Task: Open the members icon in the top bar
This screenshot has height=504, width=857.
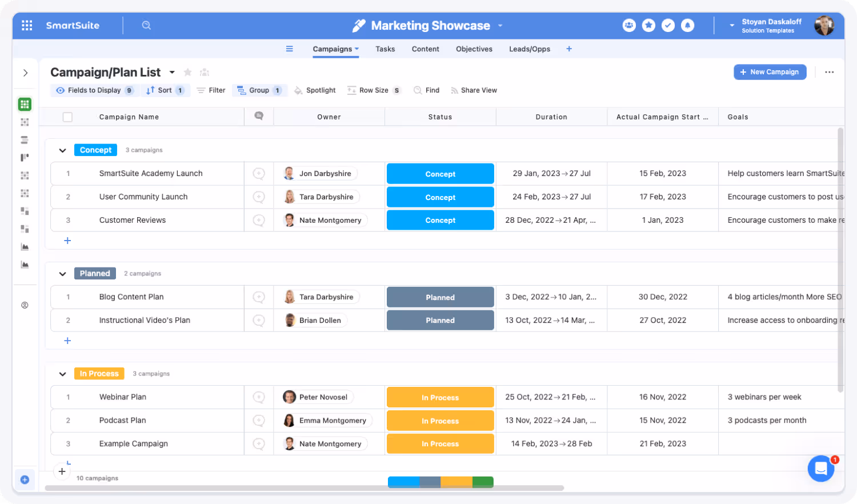Action: coord(629,25)
